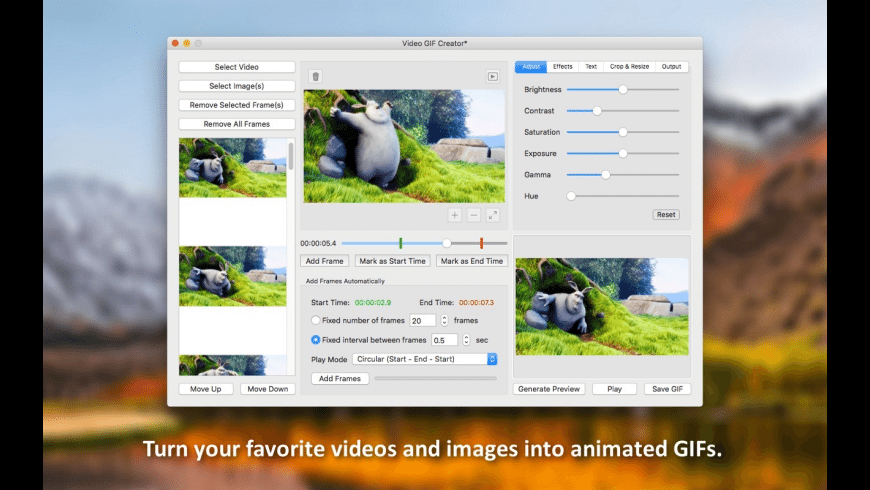The height and width of the screenshot is (490, 870).
Task: Select the second frame thumbnail in the list
Action: 232,276
